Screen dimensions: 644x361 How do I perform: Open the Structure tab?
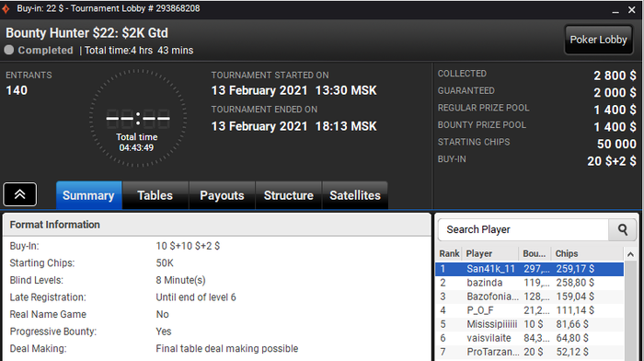point(289,195)
